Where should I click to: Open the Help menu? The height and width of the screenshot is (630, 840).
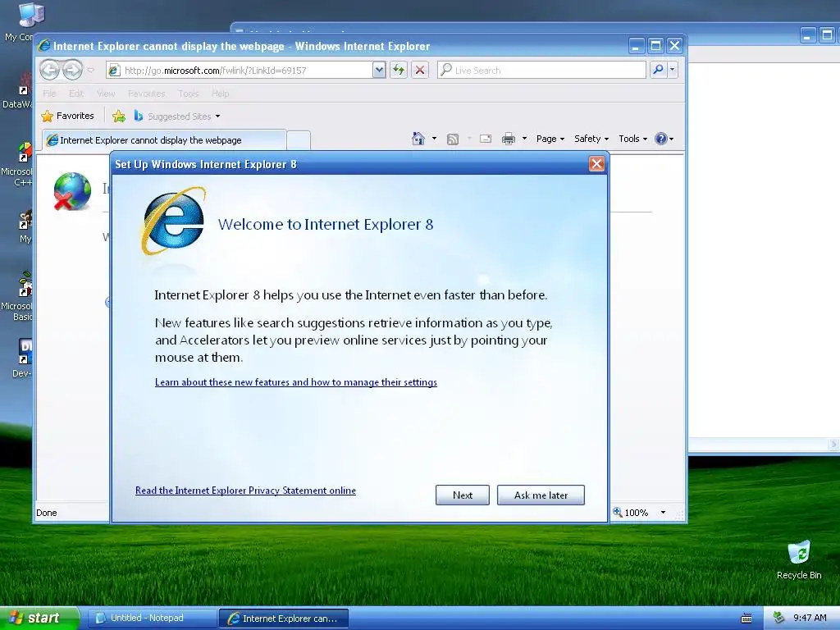[220, 94]
